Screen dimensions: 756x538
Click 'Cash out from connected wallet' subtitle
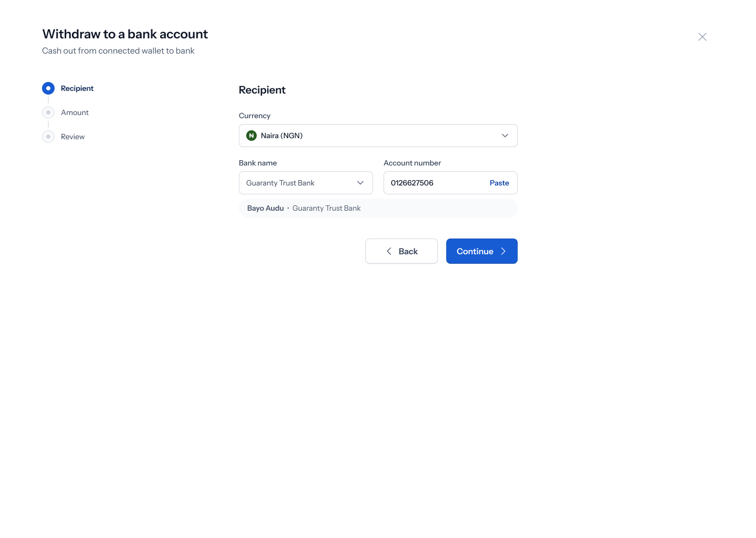pyautogui.click(x=118, y=51)
